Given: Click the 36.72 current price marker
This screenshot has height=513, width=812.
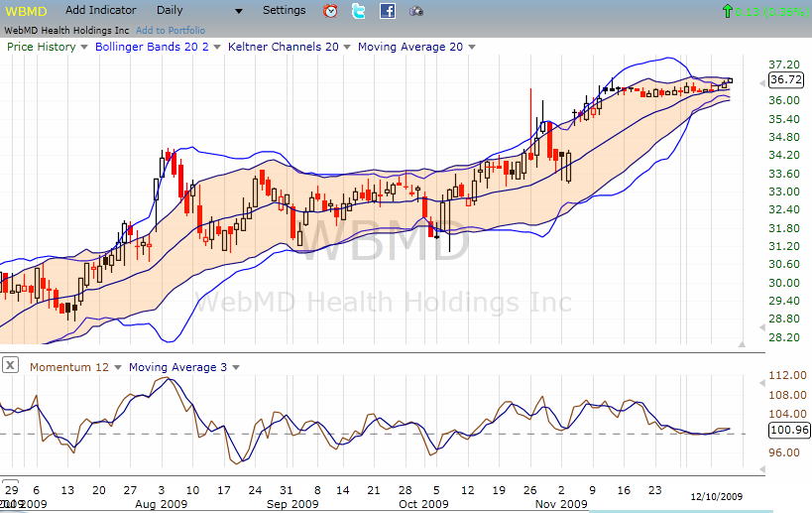Looking at the screenshot, I should [785, 79].
